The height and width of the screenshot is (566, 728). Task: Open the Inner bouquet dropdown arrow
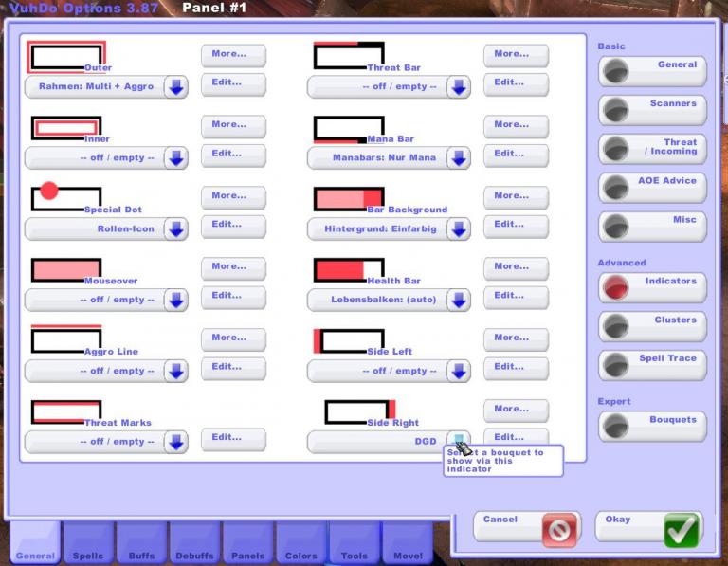176,158
